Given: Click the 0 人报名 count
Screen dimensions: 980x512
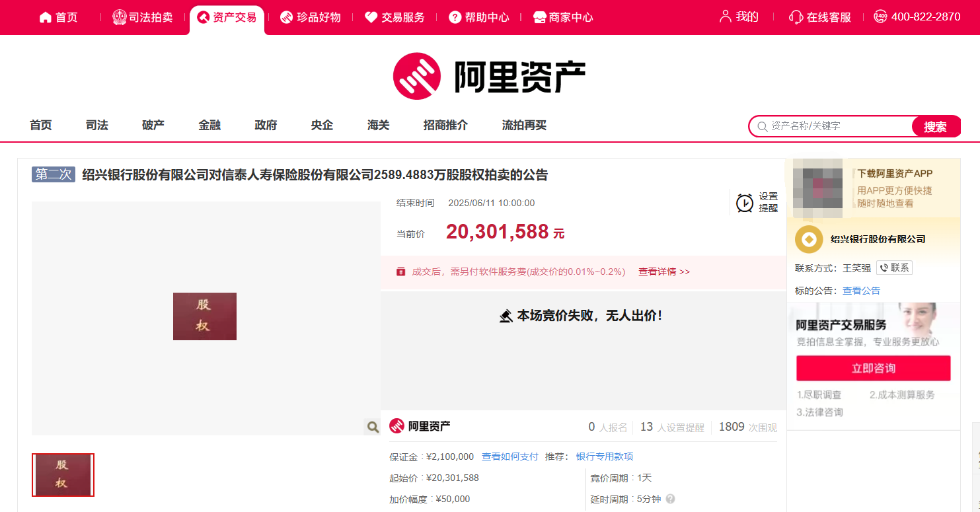Looking at the screenshot, I should click(x=608, y=427).
